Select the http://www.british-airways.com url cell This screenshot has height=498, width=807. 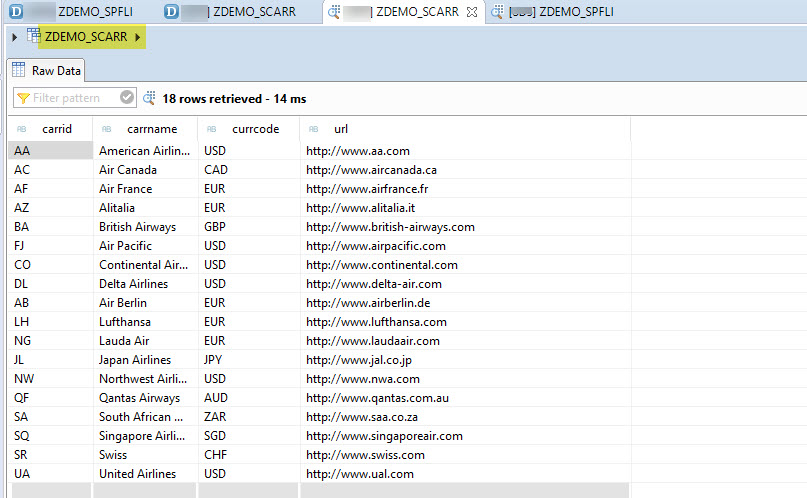(x=465, y=227)
